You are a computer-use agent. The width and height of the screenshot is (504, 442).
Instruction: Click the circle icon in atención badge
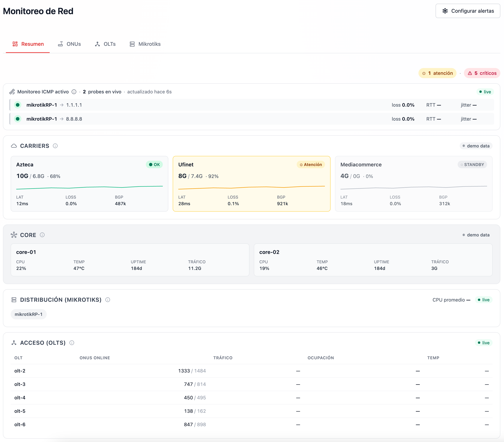pos(424,74)
